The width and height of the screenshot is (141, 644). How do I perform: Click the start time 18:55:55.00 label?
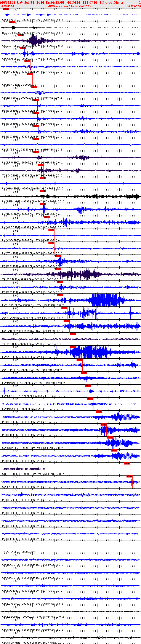[x=7, y=6]
